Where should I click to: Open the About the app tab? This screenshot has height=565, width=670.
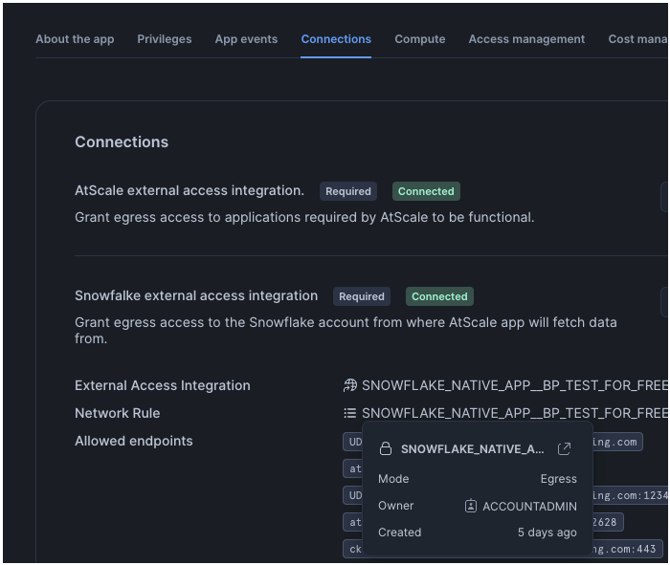pos(75,39)
